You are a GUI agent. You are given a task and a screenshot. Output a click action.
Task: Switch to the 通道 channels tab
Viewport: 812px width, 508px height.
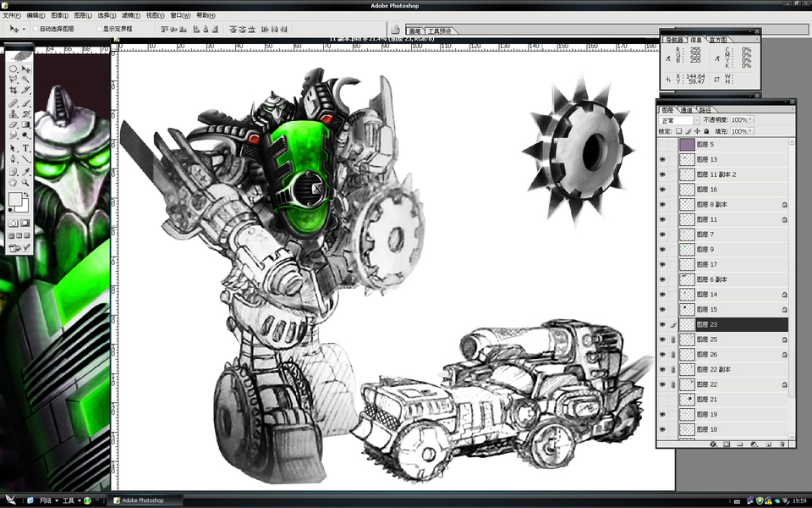(x=686, y=110)
